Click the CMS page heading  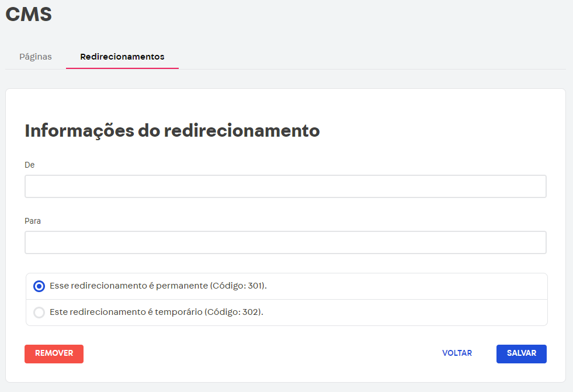(28, 14)
